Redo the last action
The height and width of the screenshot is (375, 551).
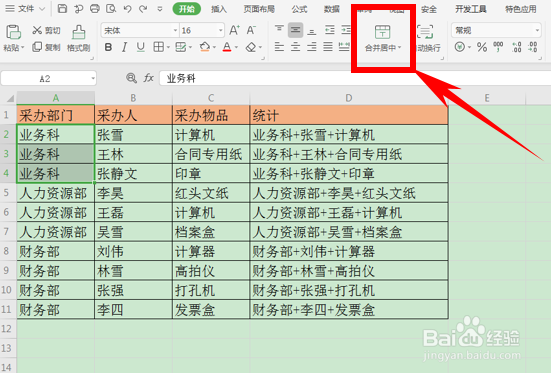pyautogui.click(x=143, y=9)
